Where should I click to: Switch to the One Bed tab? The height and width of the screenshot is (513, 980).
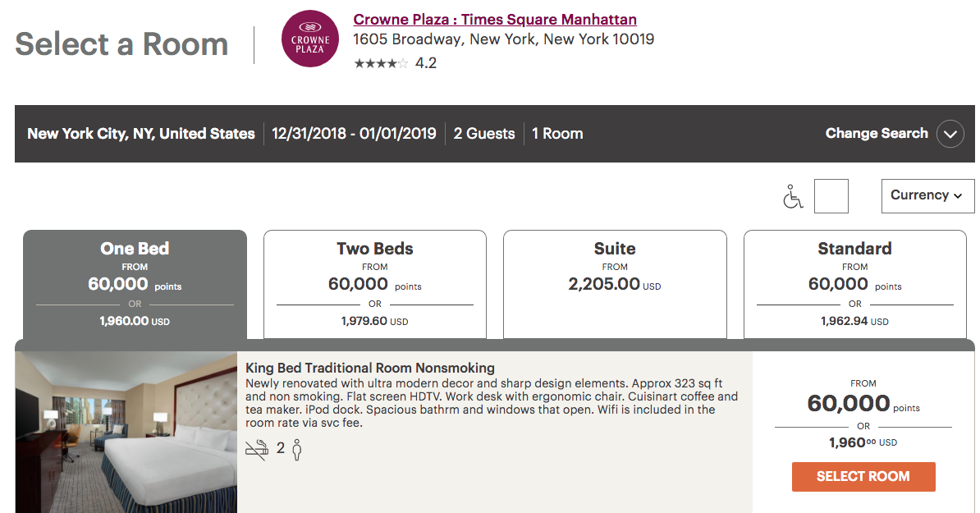[x=135, y=284]
